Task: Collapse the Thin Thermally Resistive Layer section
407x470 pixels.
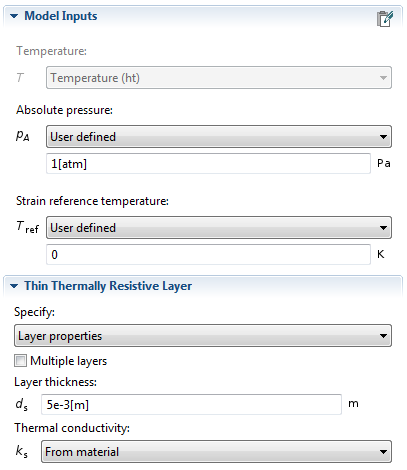Action: point(14,286)
